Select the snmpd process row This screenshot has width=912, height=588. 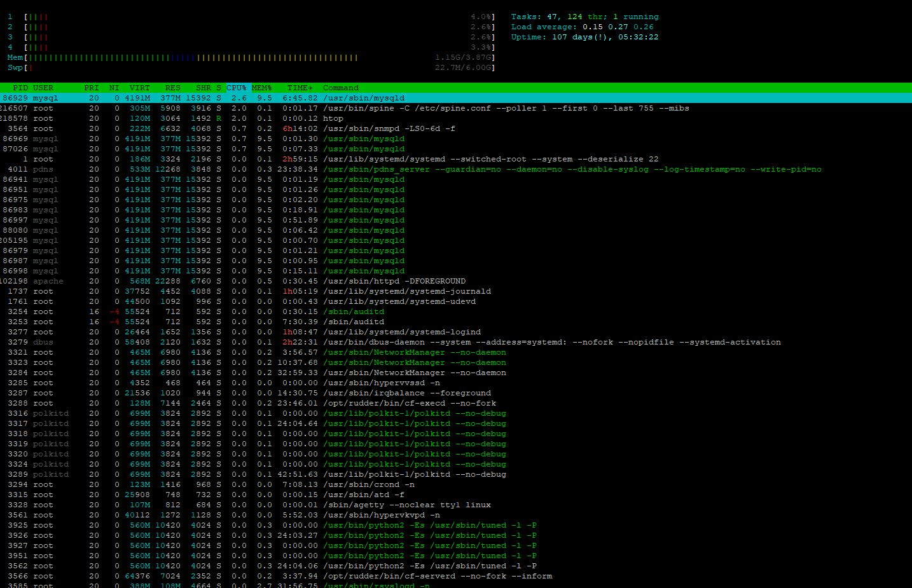click(x=456, y=128)
